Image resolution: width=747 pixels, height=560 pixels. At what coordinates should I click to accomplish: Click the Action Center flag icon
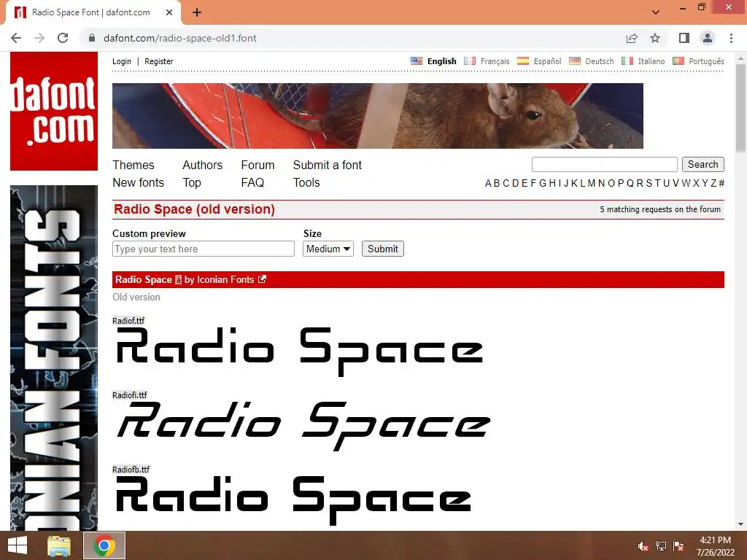pyautogui.click(x=678, y=546)
